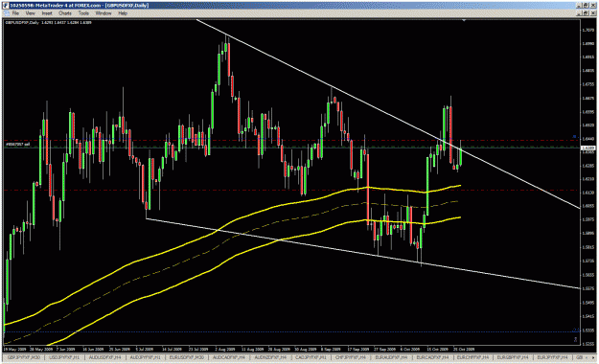Screen dimensions: 599x364
Task: Open the Tools menu
Action: point(83,13)
